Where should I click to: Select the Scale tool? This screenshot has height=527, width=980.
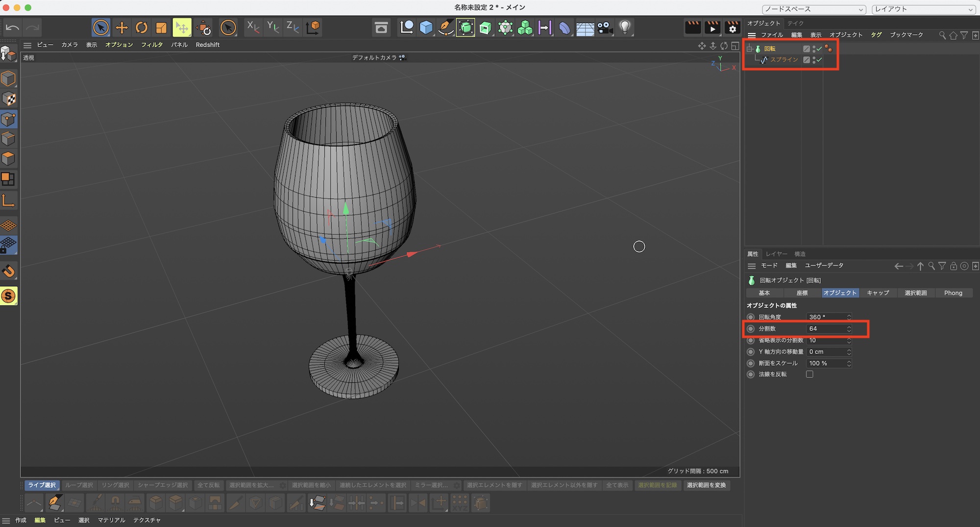click(x=161, y=27)
